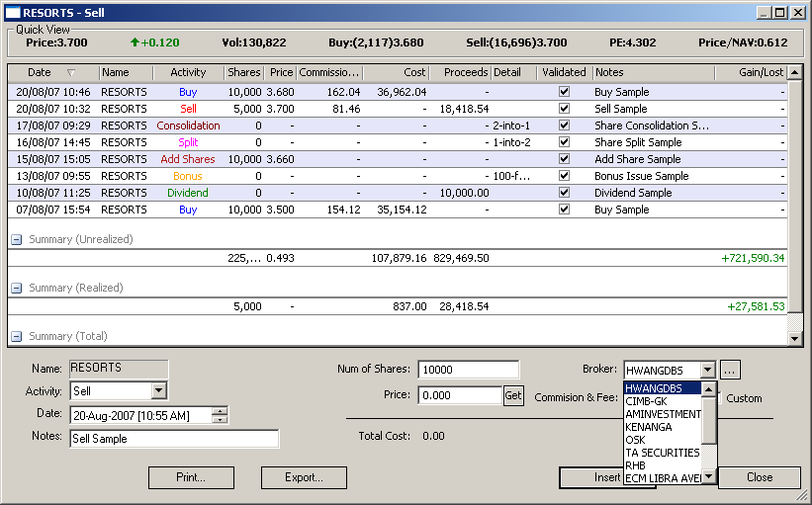Click table scrollbar up arrow
Screen dimensions: 812x505
tap(794, 72)
